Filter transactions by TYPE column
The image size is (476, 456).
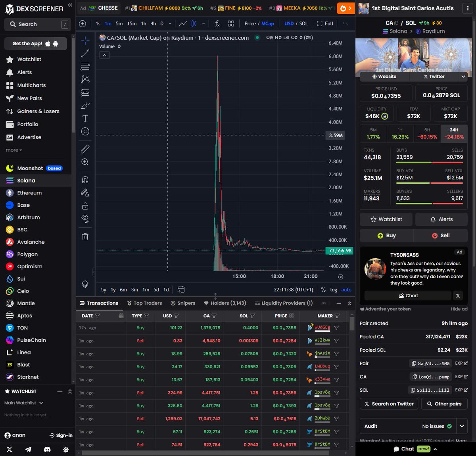tap(146, 316)
